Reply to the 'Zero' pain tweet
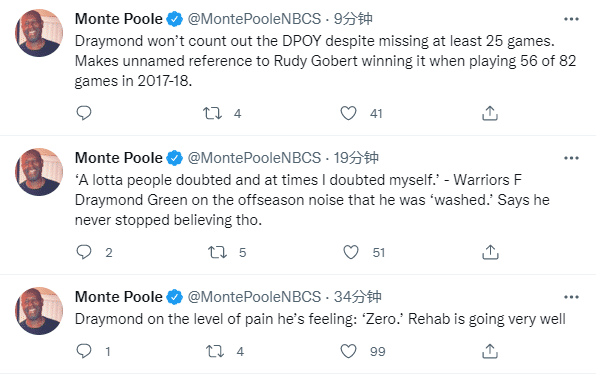This screenshot has height=375, width=596. (x=84, y=351)
